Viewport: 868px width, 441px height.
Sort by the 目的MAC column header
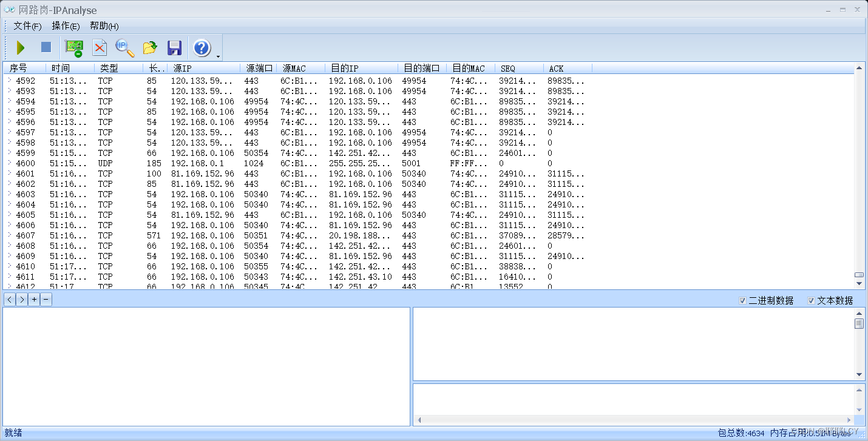point(471,68)
